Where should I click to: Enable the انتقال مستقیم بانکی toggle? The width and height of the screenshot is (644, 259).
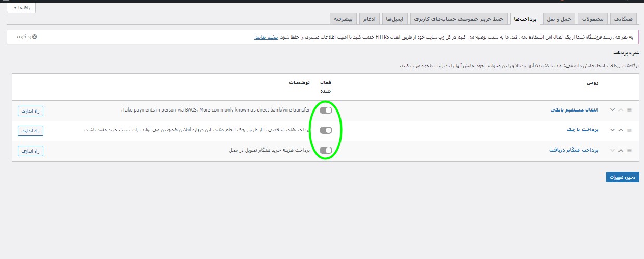tap(326, 110)
